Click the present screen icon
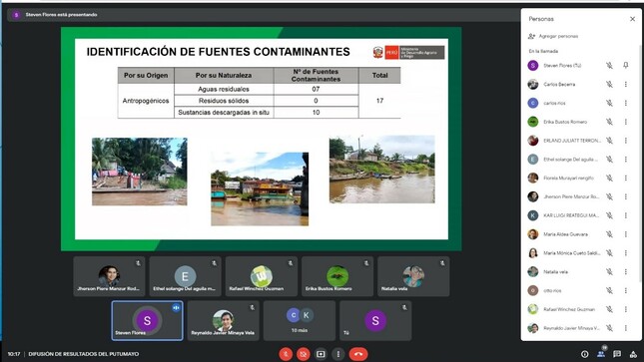Viewport: 644px width, 362px height. [x=321, y=354]
